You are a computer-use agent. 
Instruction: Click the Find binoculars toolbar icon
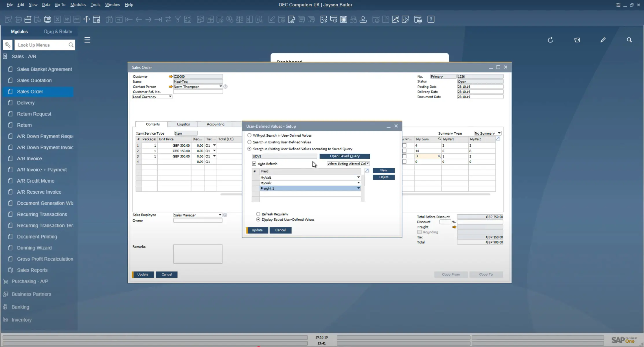click(109, 19)
